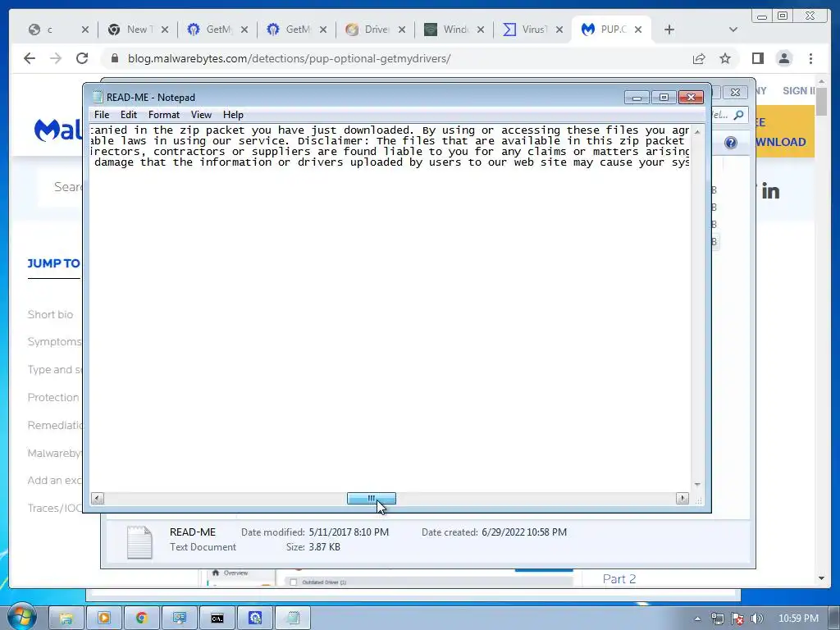Viewport: 840px width, 630px height.
Task: Bookmark this page with star icon
Action: coord(725,58)
